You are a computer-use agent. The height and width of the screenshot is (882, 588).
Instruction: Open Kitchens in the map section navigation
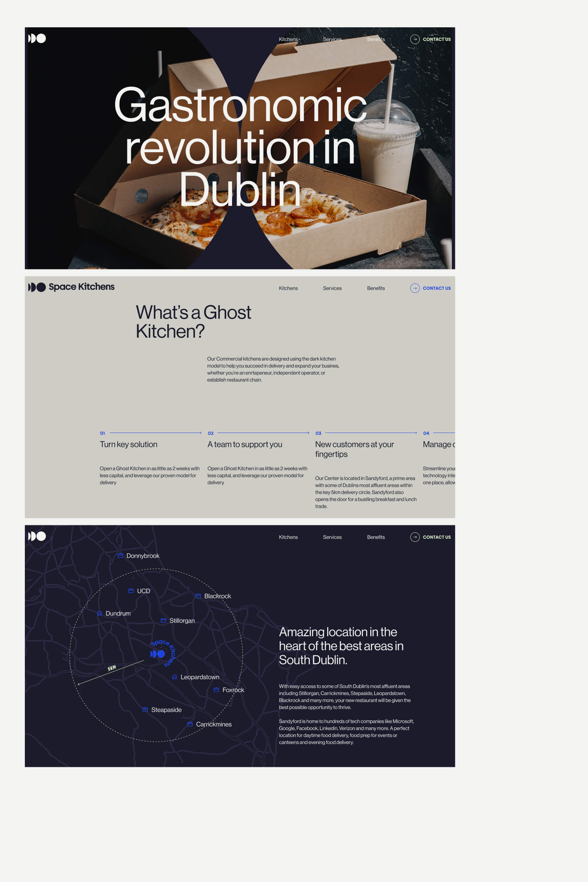click(x=288, y=537)
